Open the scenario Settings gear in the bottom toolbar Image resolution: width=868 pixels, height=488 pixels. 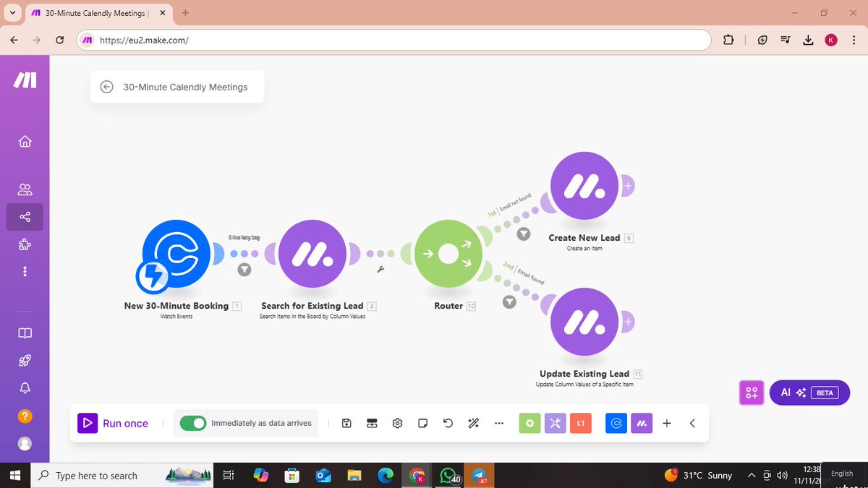397,423
